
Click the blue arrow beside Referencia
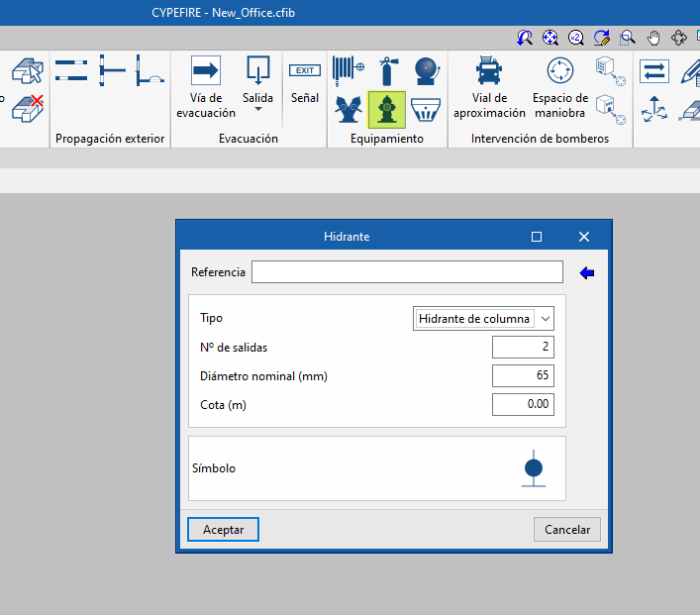(587, 273)
